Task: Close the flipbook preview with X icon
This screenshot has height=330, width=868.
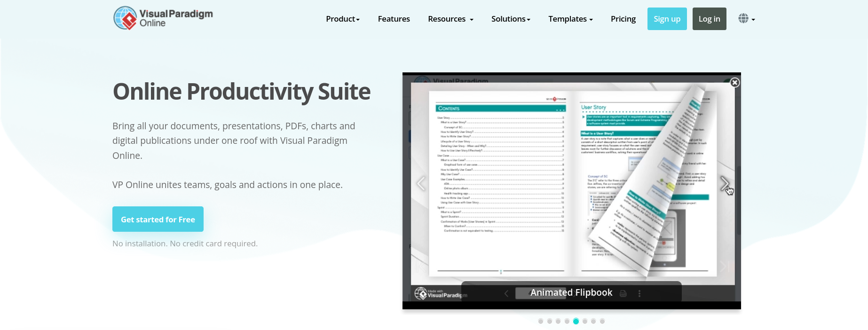Action: click(x=734, y=83)
